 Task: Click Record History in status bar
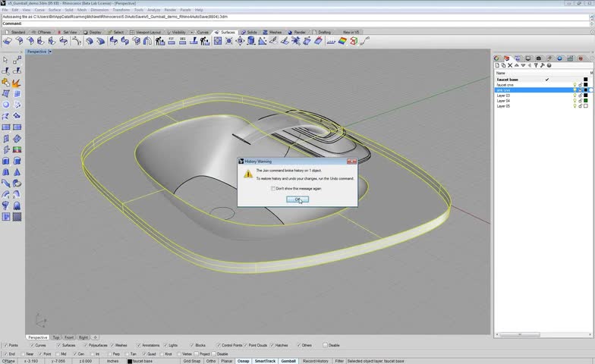(x=316, y=361)
